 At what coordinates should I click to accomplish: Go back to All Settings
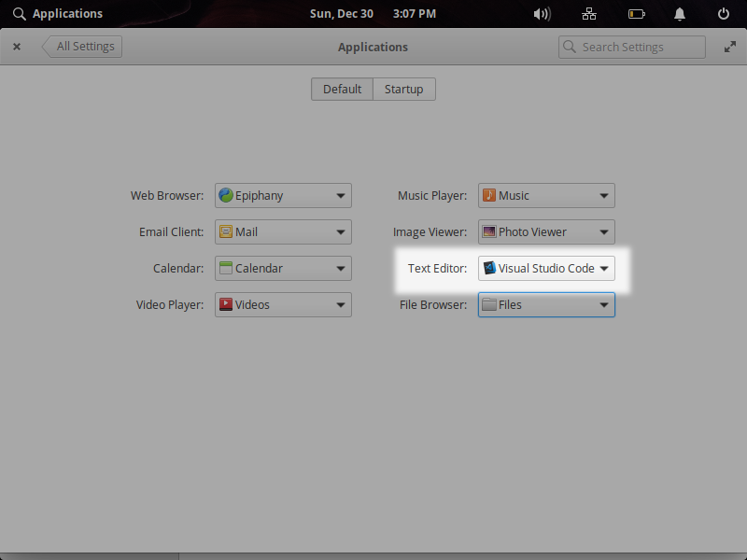point(82,47)
